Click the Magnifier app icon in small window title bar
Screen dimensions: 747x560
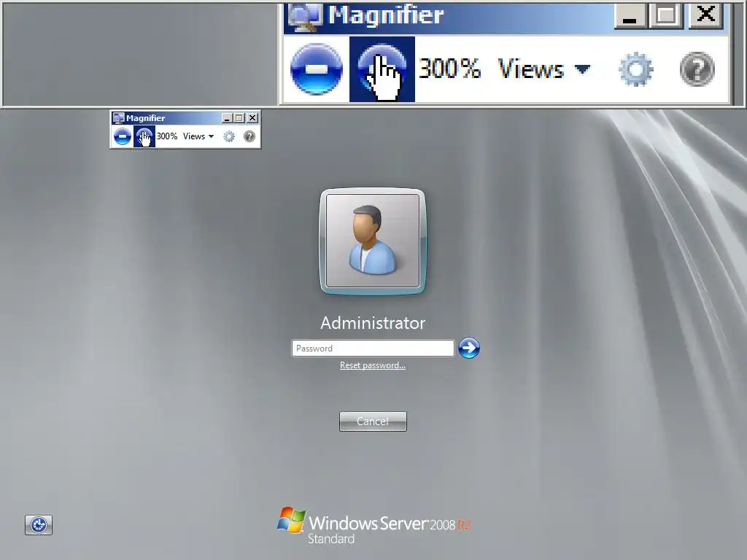coord(119,117)
